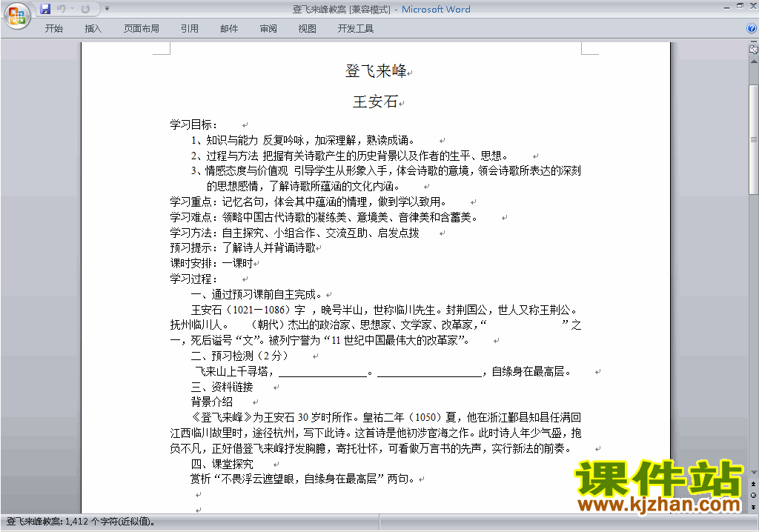Click the author line 王安石
The width and height of the screenshot is (759, 532).
[375, 102]
